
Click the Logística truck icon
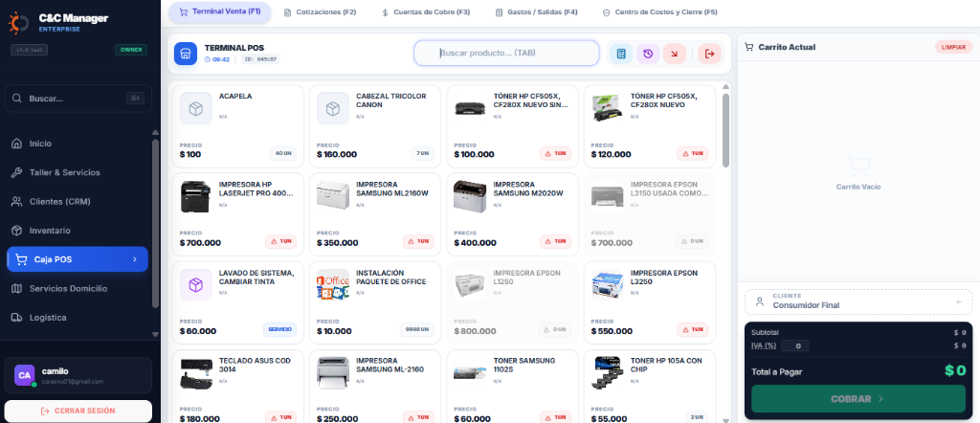pyautogui.click(x=17, y=318)
